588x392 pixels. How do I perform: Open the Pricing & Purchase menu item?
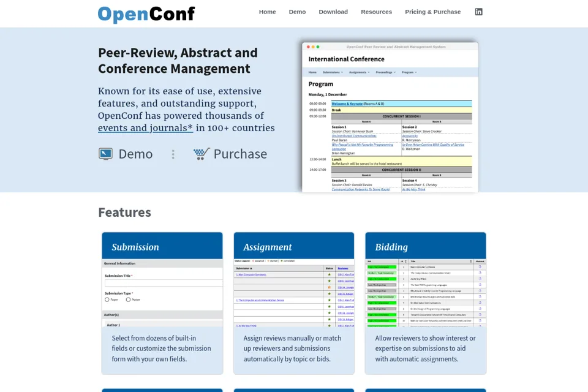coord(433,12)
